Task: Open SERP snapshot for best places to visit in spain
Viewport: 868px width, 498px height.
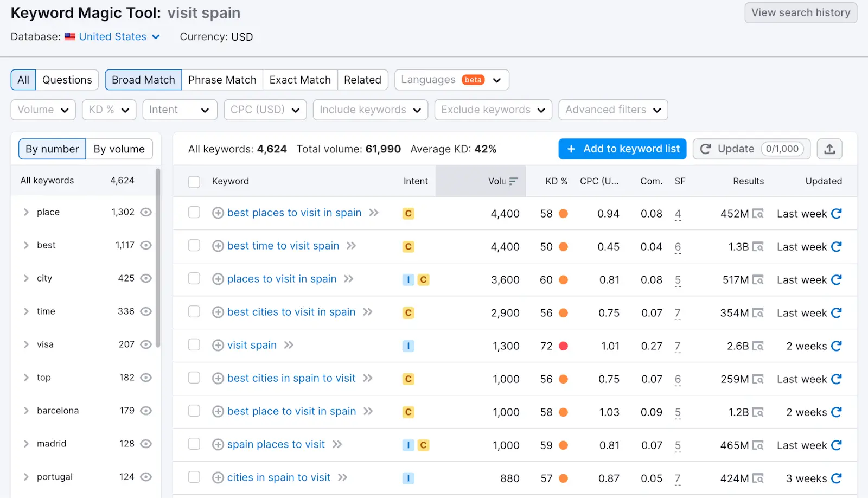Action: (x=758, y=214)
